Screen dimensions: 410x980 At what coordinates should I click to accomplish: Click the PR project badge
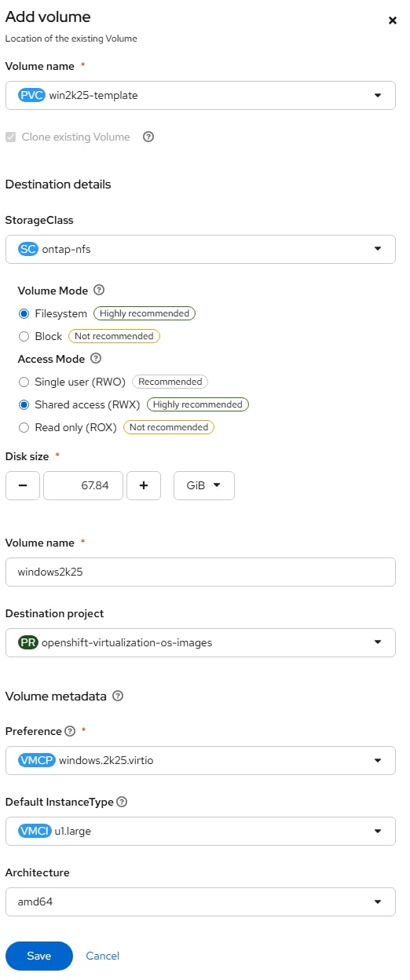(28, 642)
